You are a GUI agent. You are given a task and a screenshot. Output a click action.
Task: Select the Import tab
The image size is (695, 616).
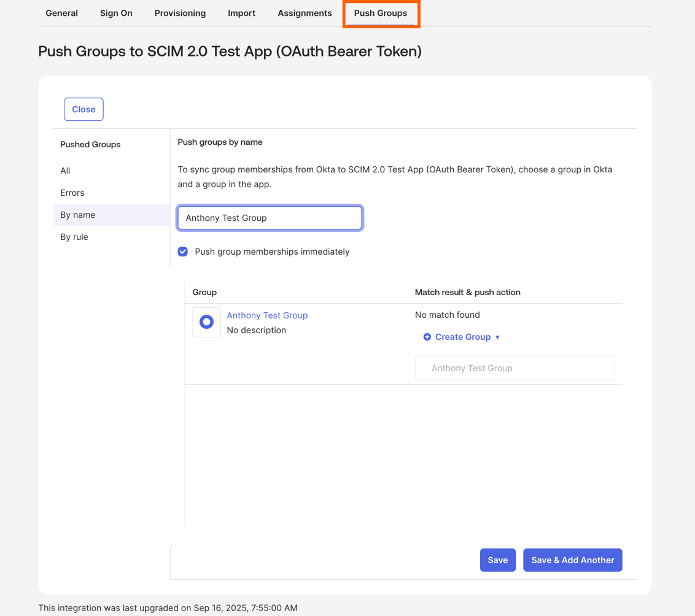pos(241,13)
